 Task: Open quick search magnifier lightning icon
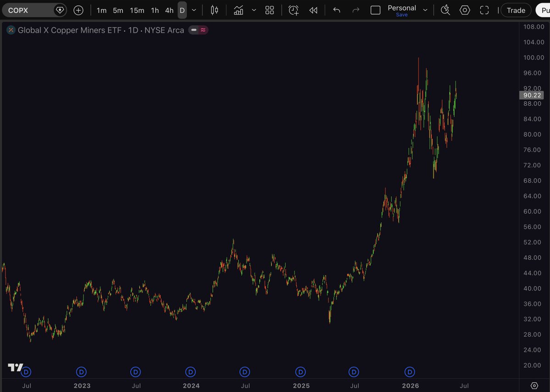445,10
